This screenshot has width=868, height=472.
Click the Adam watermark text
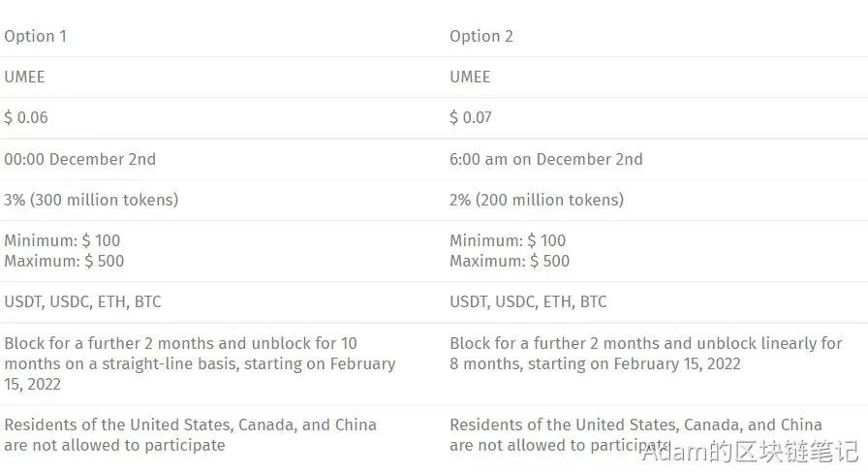point(750,452)
